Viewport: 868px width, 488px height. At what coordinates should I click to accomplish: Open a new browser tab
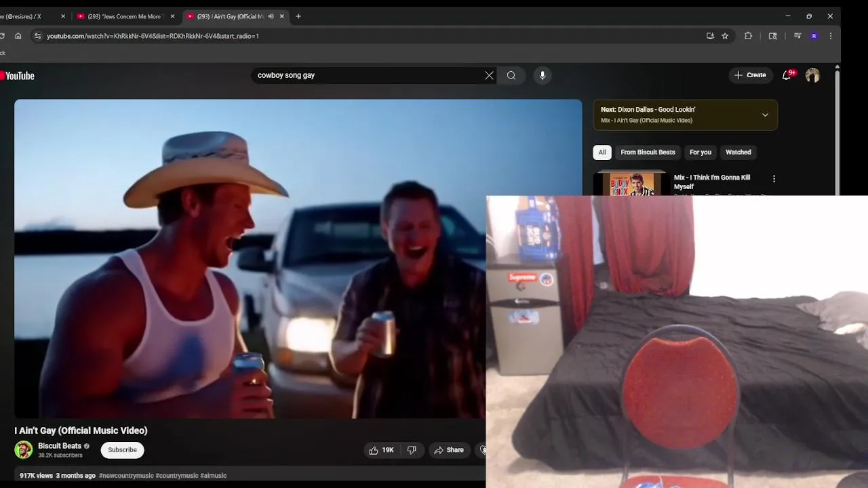coord(298,16)
